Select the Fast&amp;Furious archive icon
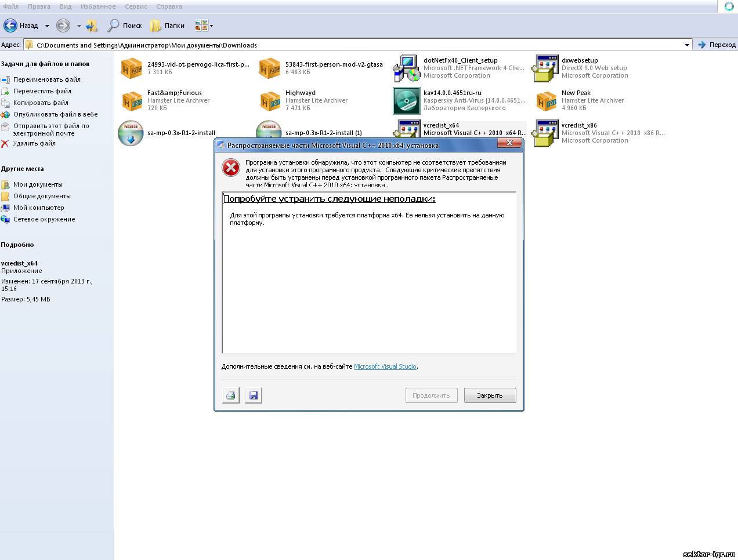This screenshot has height=560, width=738. tap(131, 100)
